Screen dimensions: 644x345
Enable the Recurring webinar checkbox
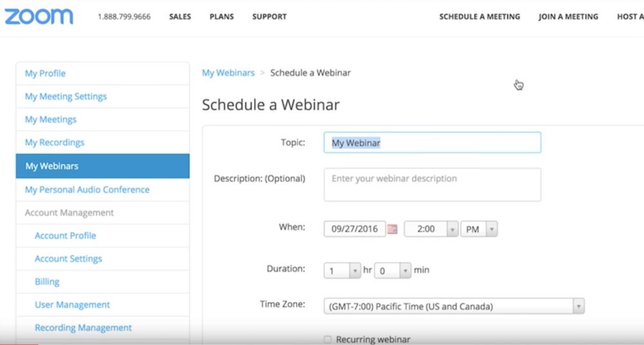pos(328,339)
